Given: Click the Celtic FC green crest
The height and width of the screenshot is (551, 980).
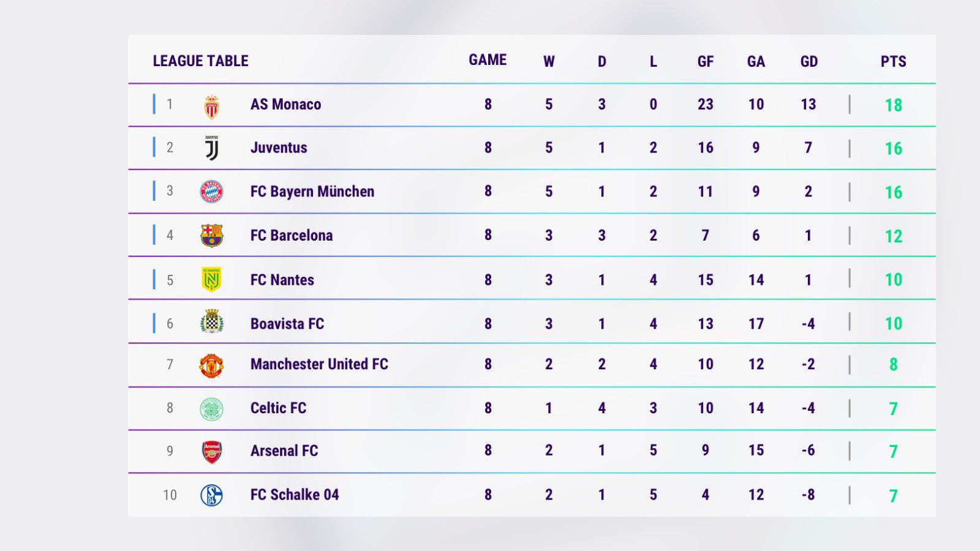Looking at the screenshot, I should [x=211, y=409].
